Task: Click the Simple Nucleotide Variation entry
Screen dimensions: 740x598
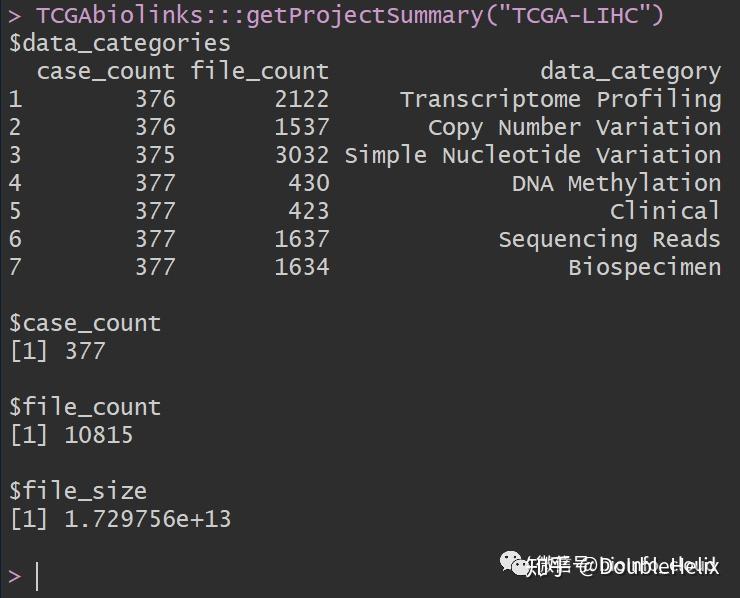Action: click(x=532, y=155)
